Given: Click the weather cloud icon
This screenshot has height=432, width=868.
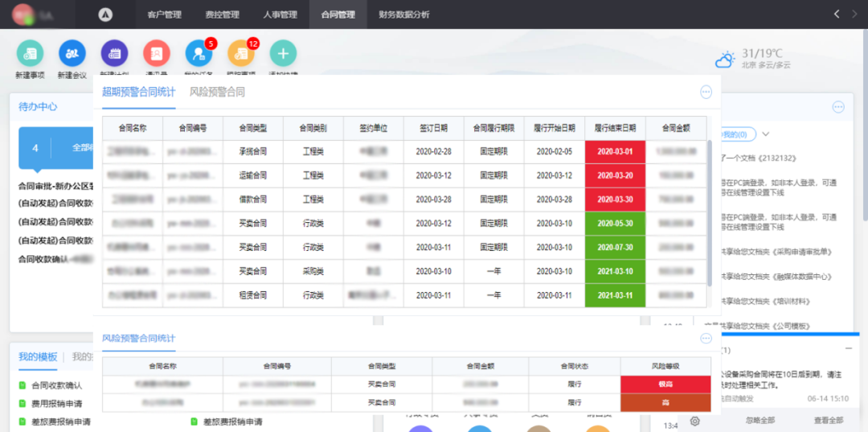Looking at the screenshot, I should coord(725,60).
